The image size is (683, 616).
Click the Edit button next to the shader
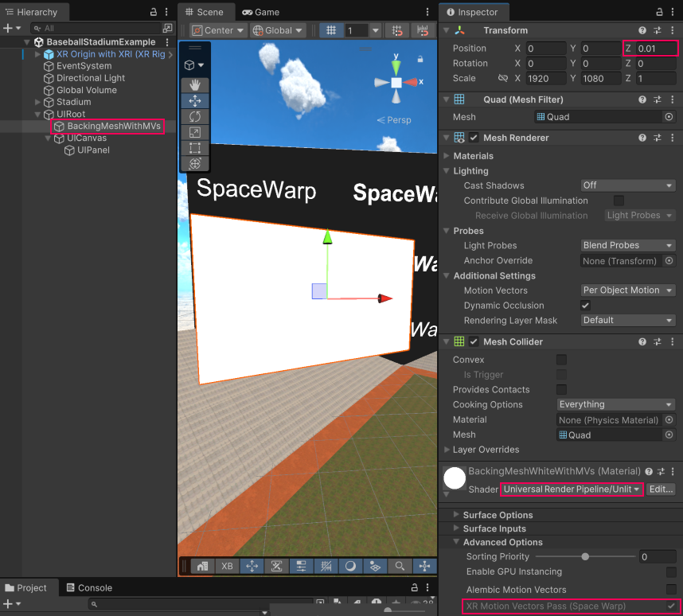pos(661,489)
